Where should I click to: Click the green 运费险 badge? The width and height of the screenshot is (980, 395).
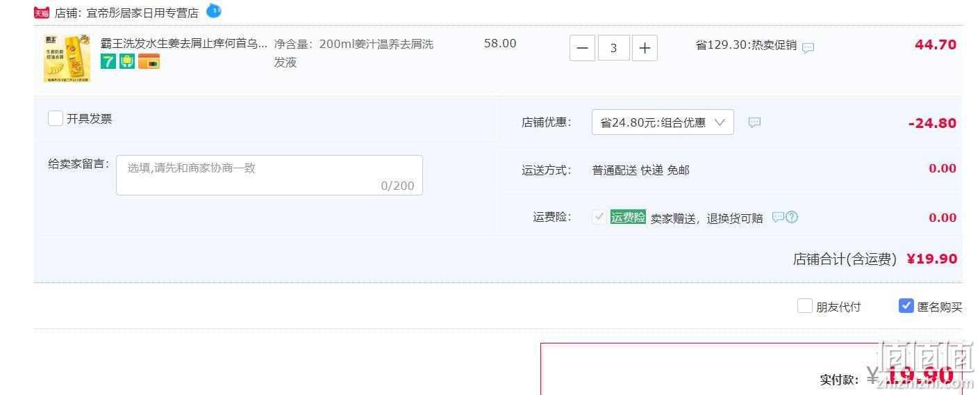point(628,217)
